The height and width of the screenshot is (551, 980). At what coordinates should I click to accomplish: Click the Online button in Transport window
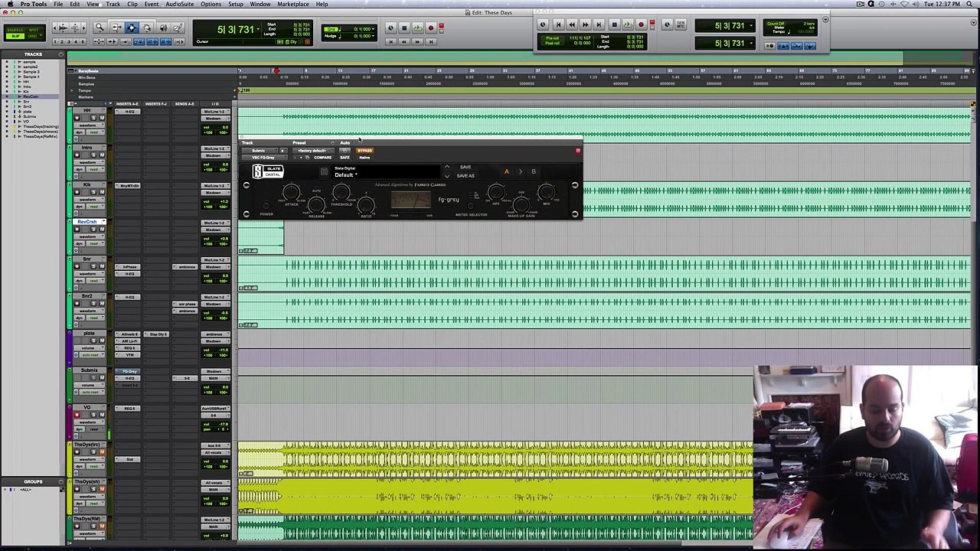point(543,24)
